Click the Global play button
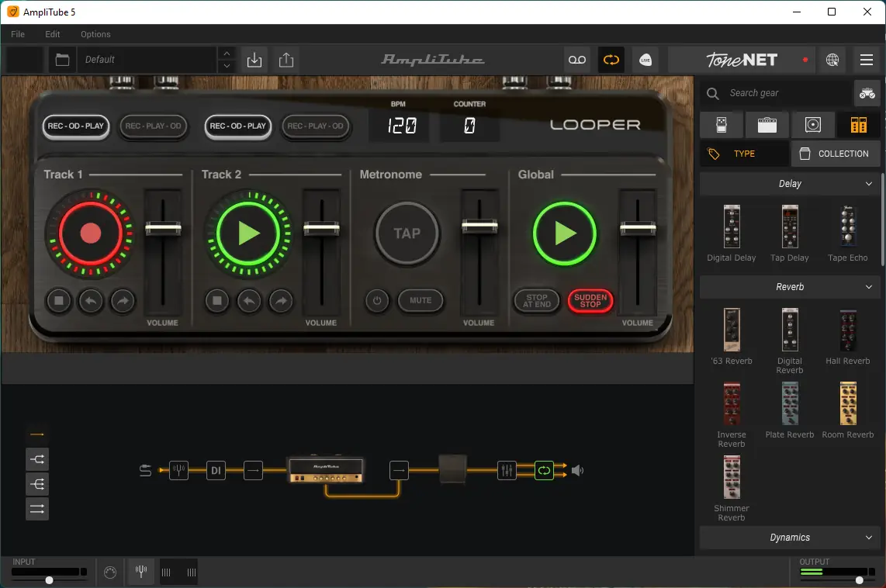Image resolution: width=886 pixels, height=588 pixels. point(565,233)
